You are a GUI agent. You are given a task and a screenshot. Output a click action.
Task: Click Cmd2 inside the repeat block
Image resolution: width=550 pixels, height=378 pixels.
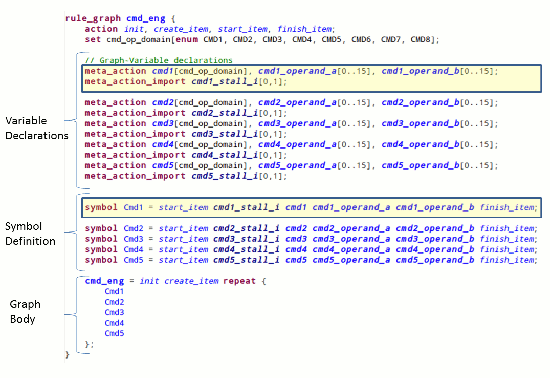[114, 302]
